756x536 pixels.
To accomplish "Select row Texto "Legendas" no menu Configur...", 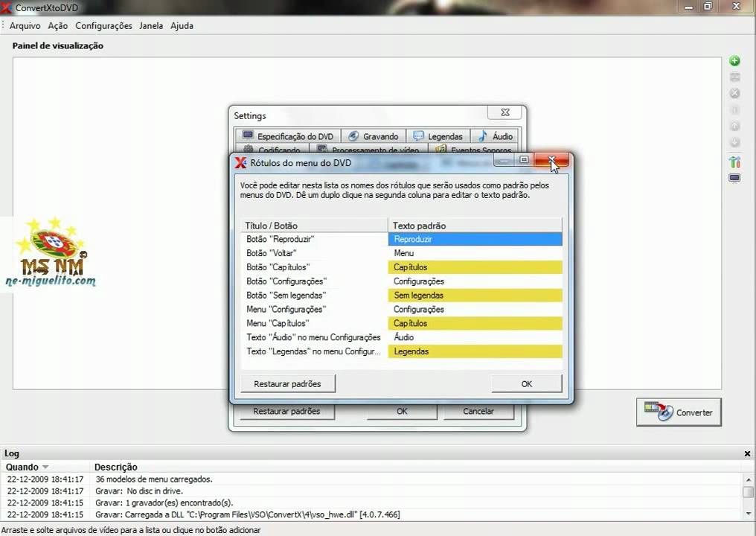I will [314, 351].
